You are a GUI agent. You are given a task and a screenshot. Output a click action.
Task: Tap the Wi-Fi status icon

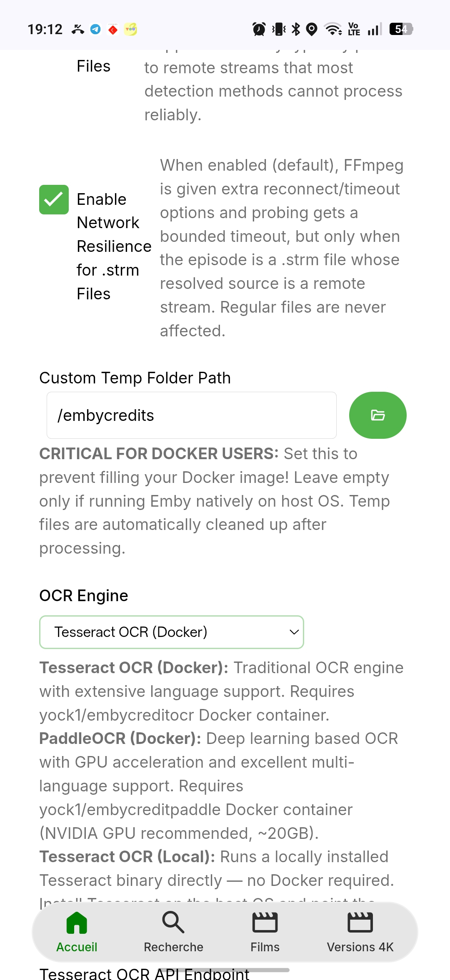coord(333,29)
